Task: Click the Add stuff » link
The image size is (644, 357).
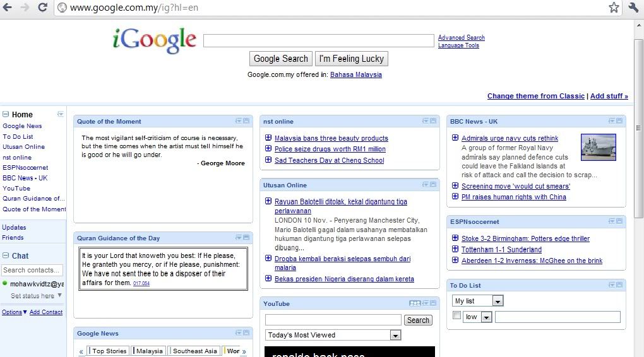Action: [609, 96]
